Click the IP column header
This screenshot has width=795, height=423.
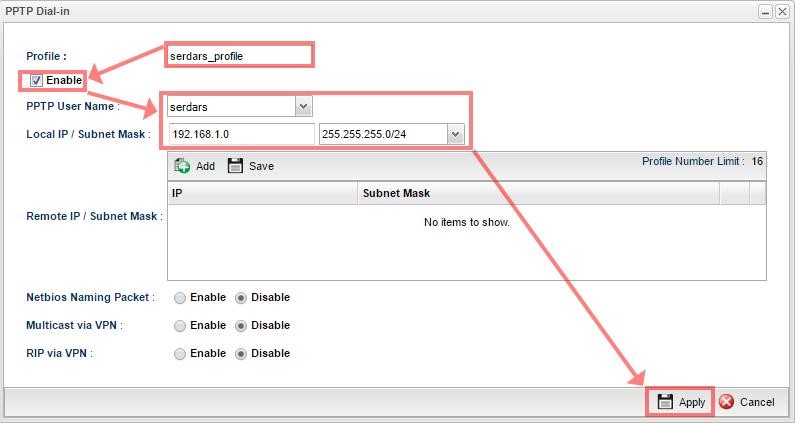262,193
